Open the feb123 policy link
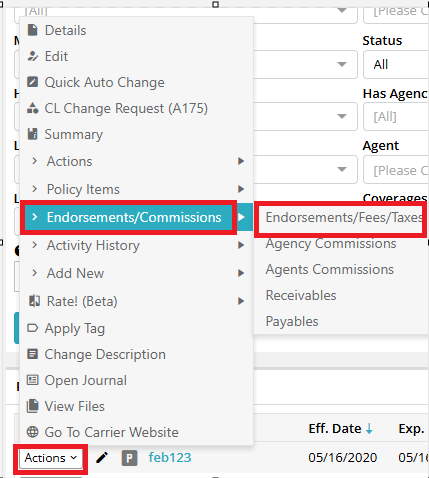The image size is (429, 478). pos(170,457)
